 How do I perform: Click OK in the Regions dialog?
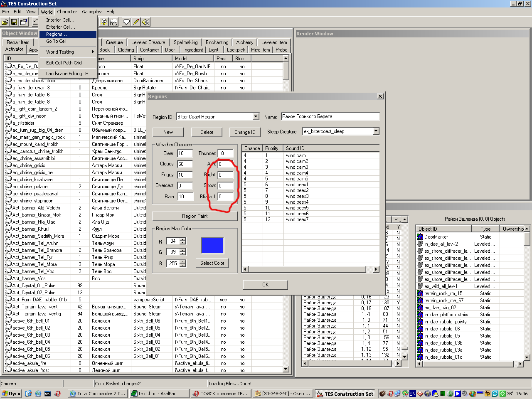[x=266, y=285]
